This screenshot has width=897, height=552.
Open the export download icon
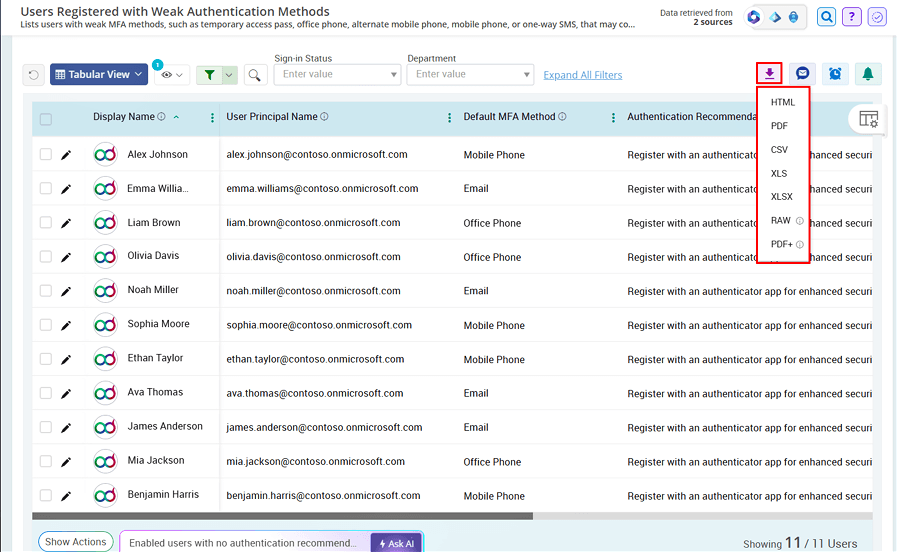click(x=769, y=74)
